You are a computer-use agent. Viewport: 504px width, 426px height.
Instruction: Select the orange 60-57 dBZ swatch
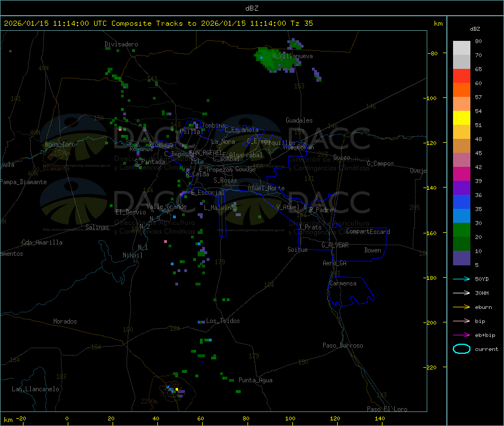(461, 90)
